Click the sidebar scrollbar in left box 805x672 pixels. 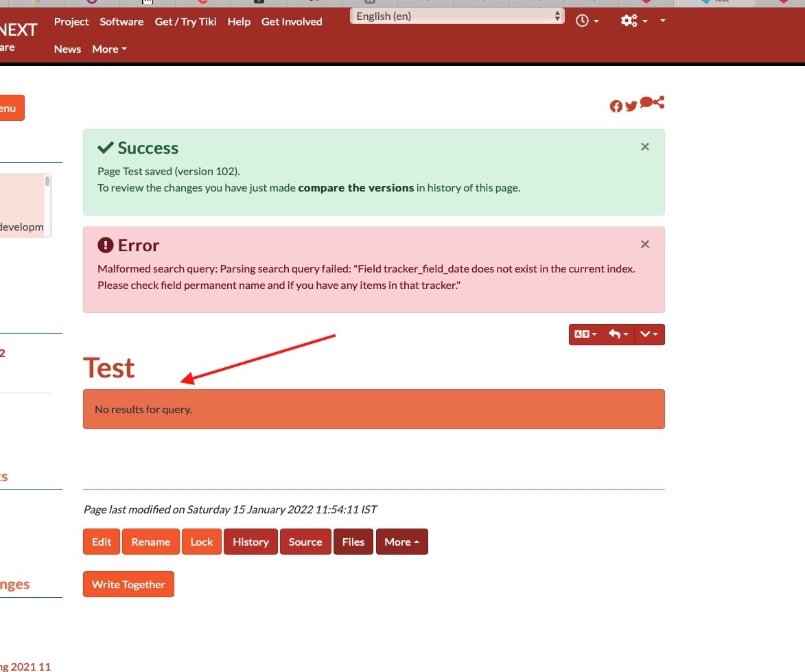[x=47, y=181]
